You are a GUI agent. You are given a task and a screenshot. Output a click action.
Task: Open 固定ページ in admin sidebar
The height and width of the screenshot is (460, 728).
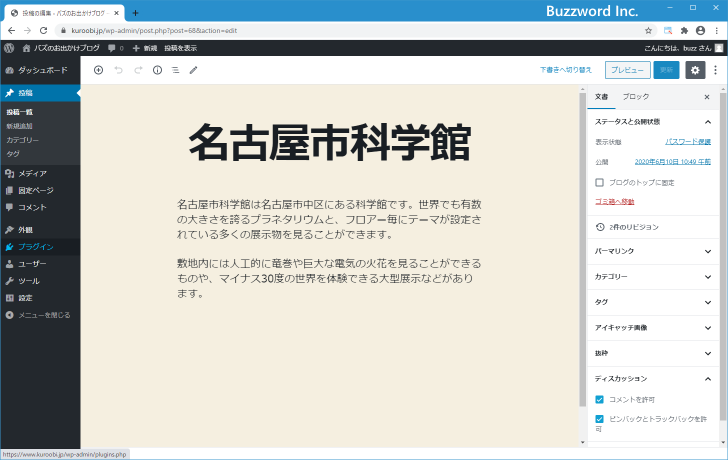[x=40, y=190]
